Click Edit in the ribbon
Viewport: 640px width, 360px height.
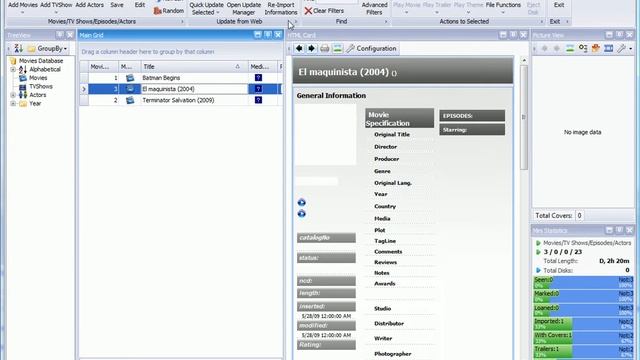(x=140, y=5)
